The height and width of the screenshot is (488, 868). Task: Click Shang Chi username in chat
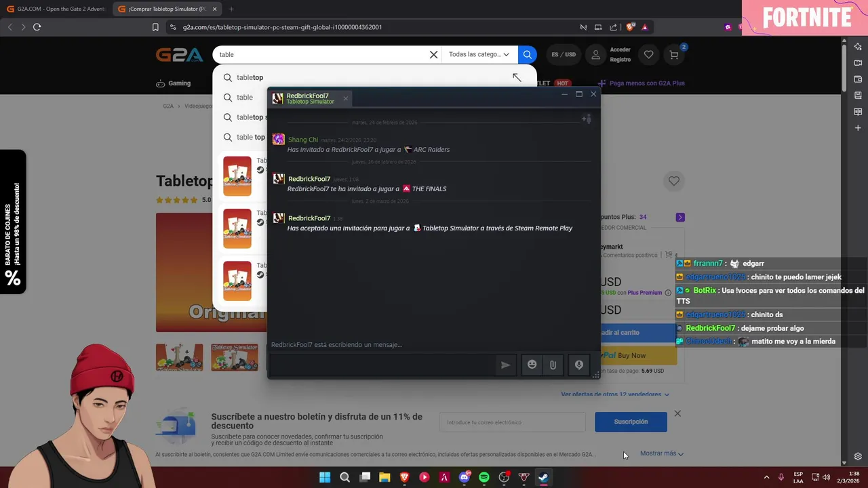303,140
